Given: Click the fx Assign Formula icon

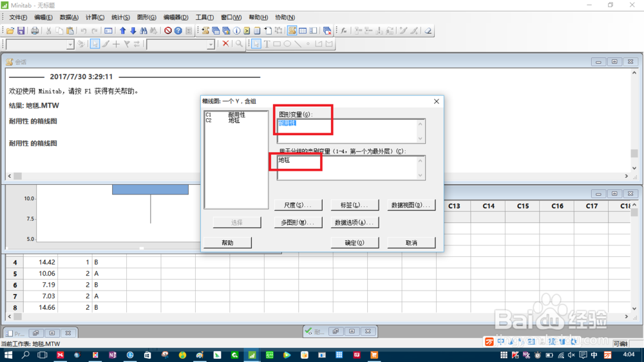Looking at the screenshot, I should (x=344, y=31).
